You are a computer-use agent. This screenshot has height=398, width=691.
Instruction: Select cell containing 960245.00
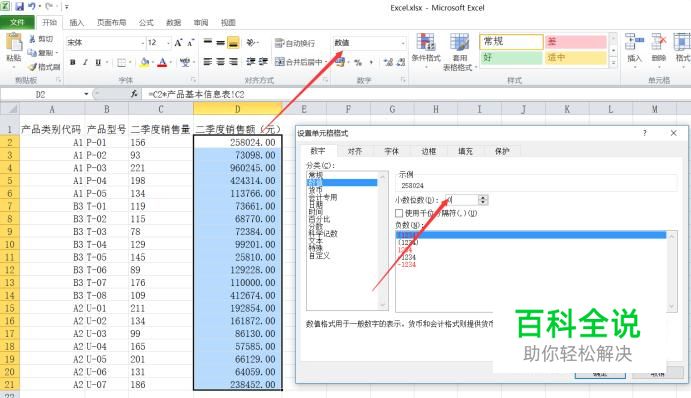[x=238, y=167]
